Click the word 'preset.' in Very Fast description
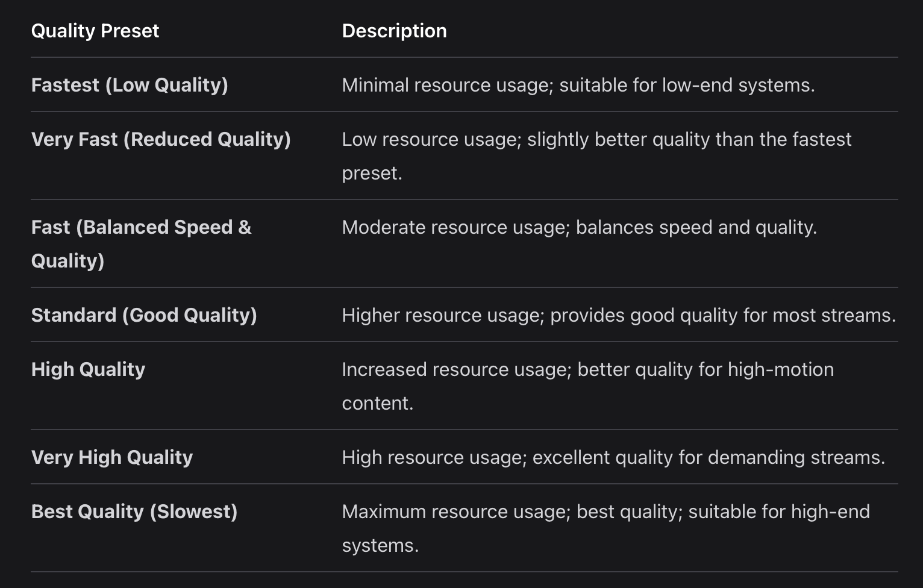This screenshot has height=588, width=923. pyautogui.click(x=372, y=174)
